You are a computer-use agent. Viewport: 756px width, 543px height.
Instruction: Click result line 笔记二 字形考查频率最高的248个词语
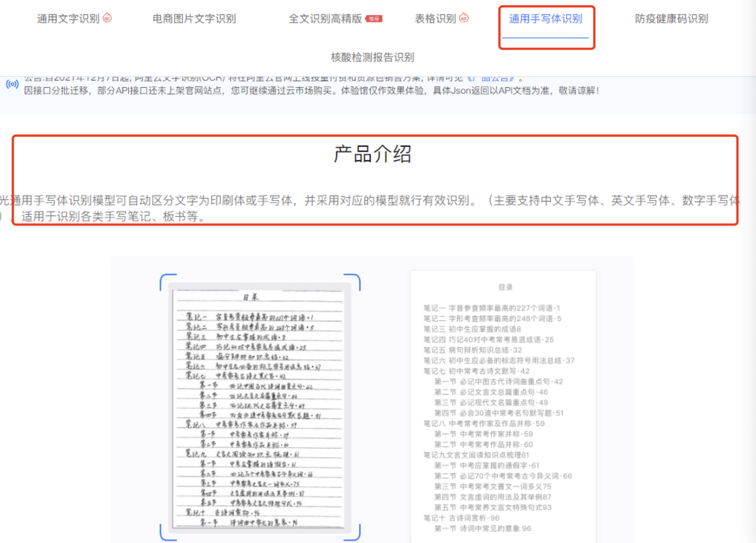[492, 319]
